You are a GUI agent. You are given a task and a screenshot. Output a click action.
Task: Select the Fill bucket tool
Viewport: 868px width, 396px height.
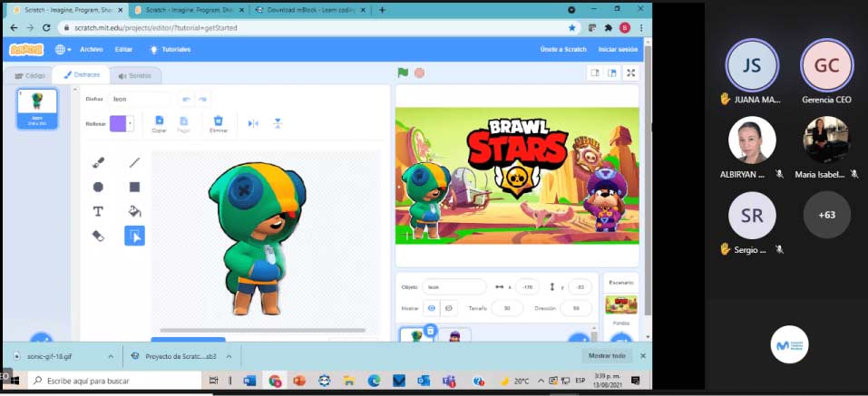pyautogui.click(x=134, y=211)
